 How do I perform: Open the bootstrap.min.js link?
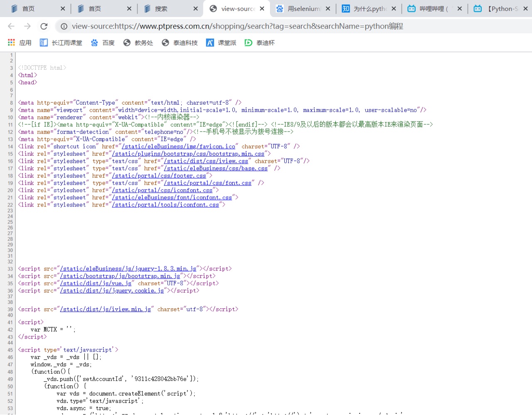[x=120, y=276]
